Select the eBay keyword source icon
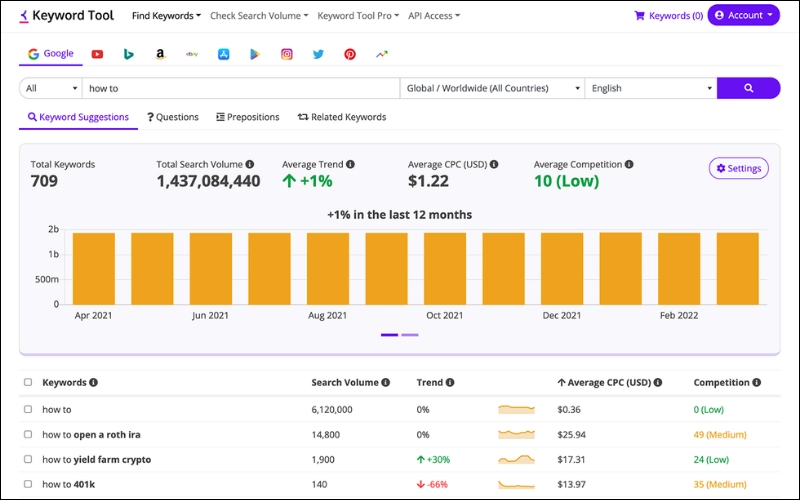The width and height of the screenshot is (800, 500). point(192,54)
